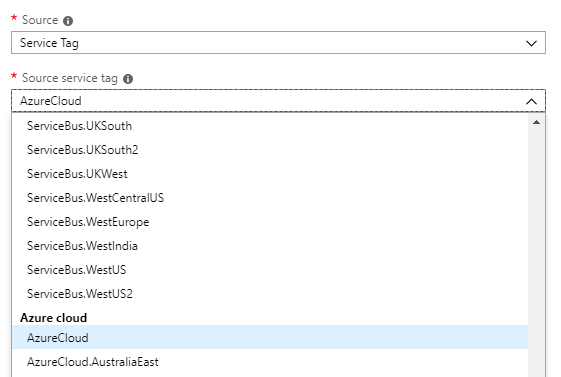Select the highlighted AzureCloud option
The height and width of the screenshot is (377, 561).
tap(270, 337)
